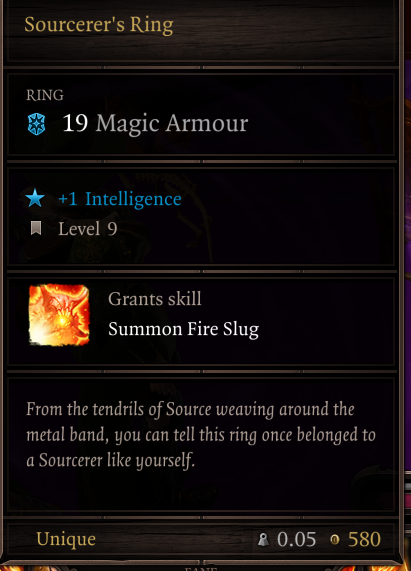Click the weight icon near 0.05
The height and width of the screenshot is (571, 411).
pos(263,539)
